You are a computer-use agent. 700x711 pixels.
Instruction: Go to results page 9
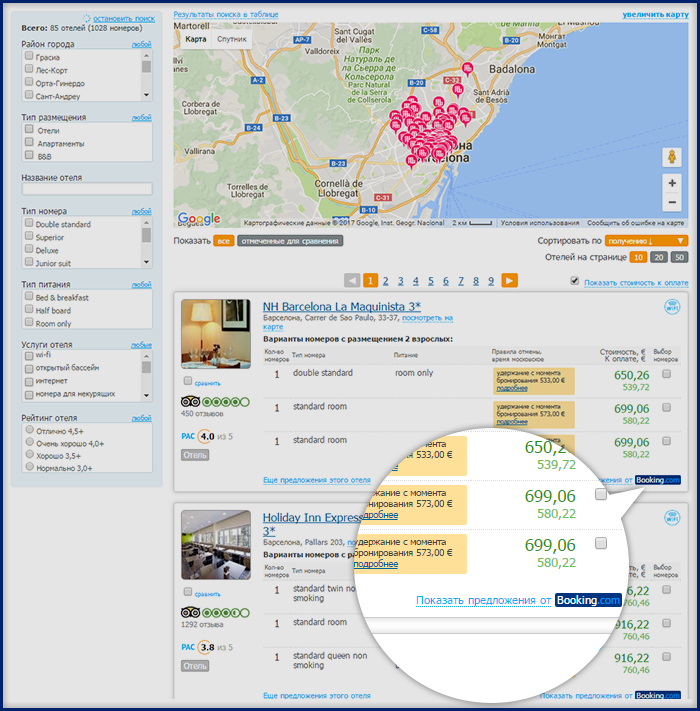coord(491,281)
